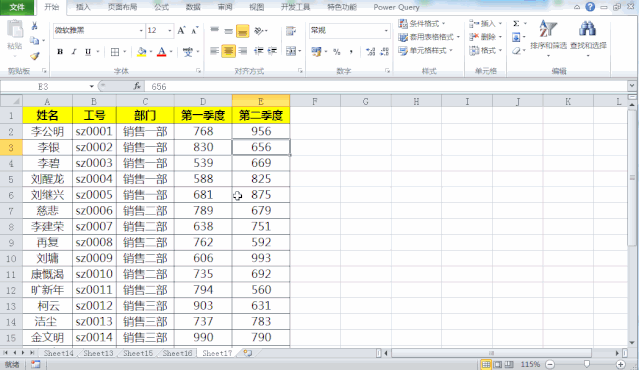639x370 pixels.
Task: Click the formula bar showing 656
Action: tap(387, 86)
